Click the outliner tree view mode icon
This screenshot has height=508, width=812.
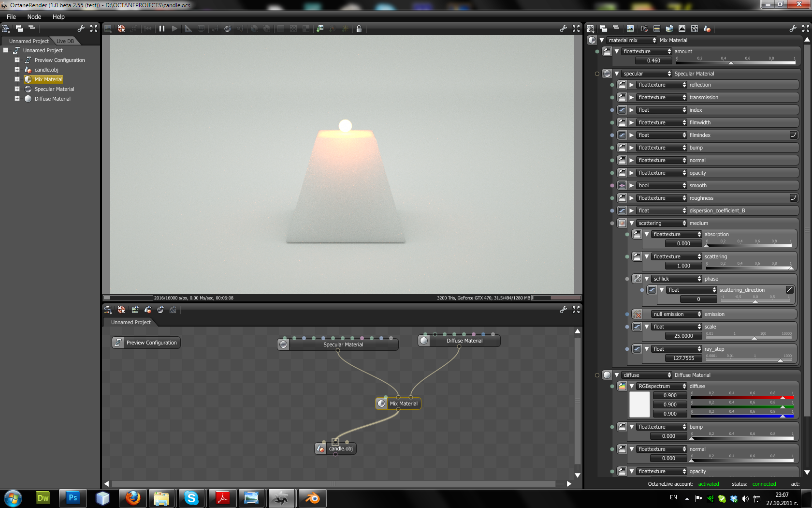6,29
